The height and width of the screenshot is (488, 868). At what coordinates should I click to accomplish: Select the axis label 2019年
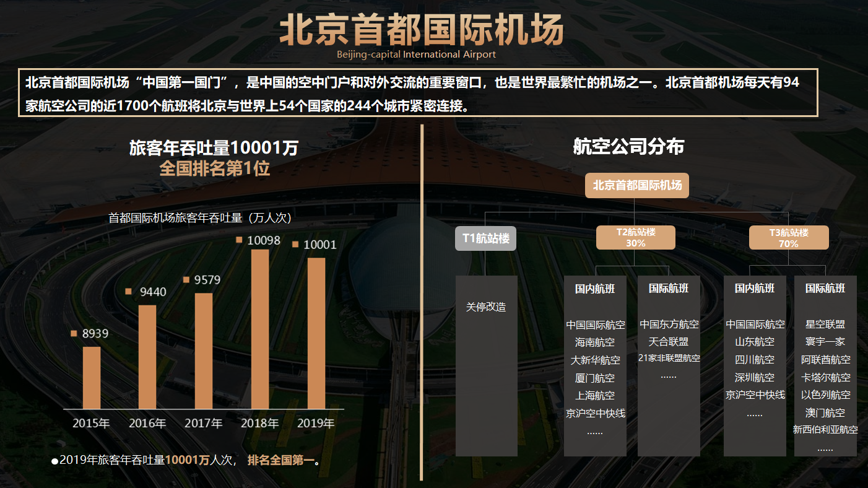(316, 424)
